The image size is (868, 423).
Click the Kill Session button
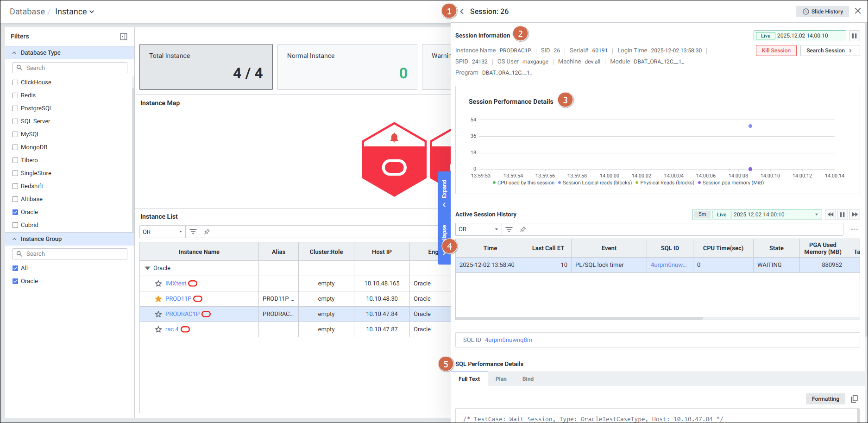[x=776, y=51]
